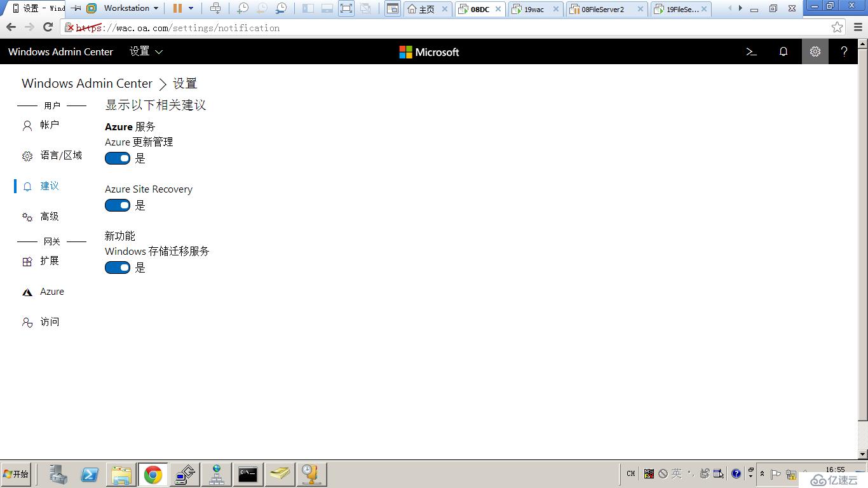Open VMware snapshot manager icon

pyautogui.click(x=281, y=8)
